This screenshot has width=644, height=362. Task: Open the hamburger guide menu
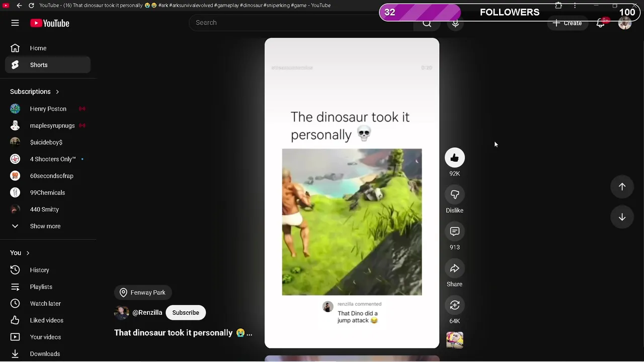pos(15,23)
